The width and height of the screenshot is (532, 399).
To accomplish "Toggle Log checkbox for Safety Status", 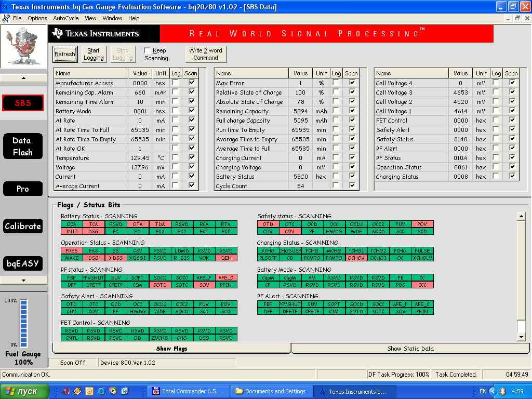I will pos(496,139).
